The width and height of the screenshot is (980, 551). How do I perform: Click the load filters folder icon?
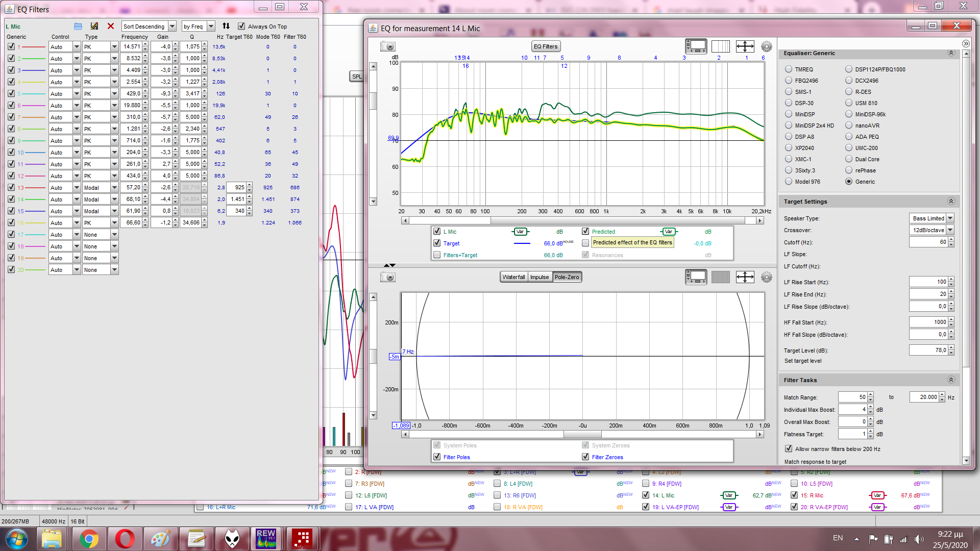tap(78, 26)
